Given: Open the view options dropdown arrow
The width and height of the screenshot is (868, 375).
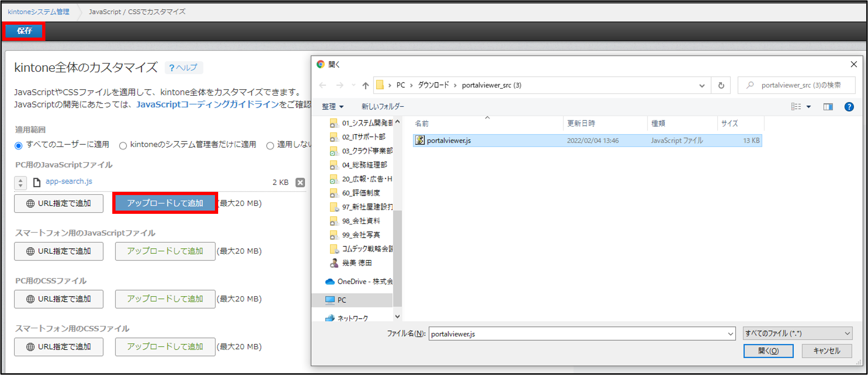Looking at the screenshot, I should pyautogui.click(x=808, y=107).
